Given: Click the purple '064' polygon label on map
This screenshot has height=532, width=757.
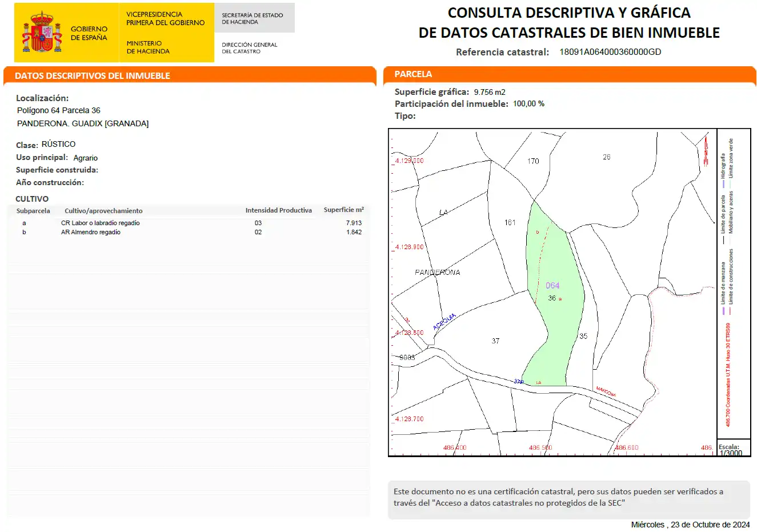Looking at the screenshot, I should [x=552, y=286].
